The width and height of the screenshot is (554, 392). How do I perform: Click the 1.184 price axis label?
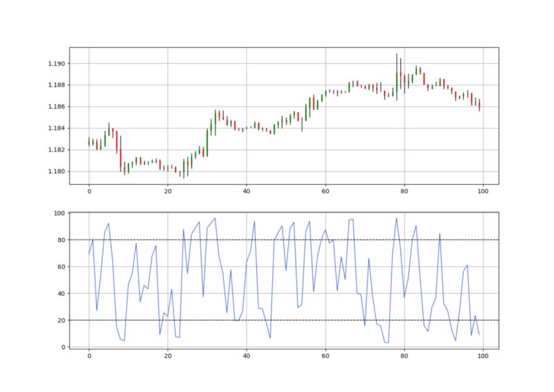click(x=57, y=128)
